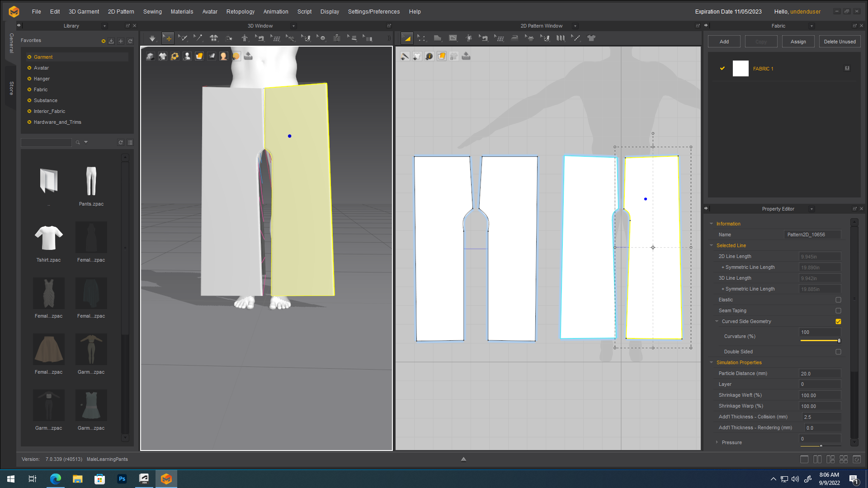
Task: Select the Transform/Move tool in 3D toolbar
Action: click(168, 38)
